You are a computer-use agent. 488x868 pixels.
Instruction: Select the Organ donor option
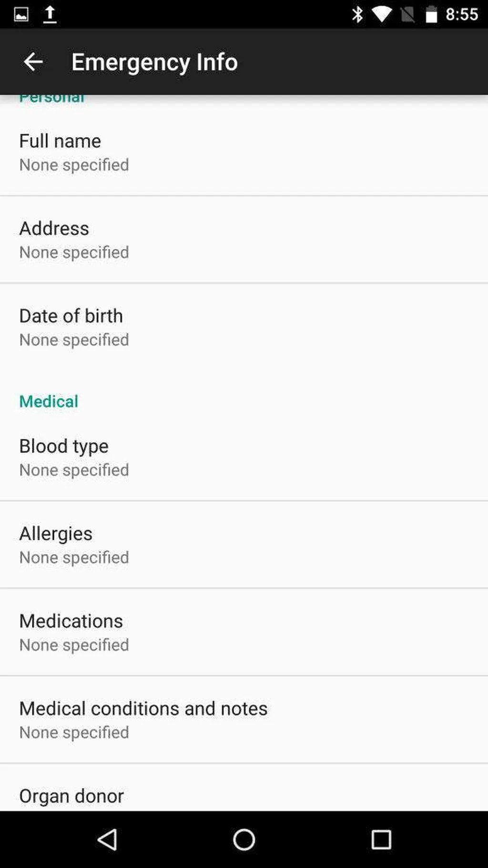tap(244, 796)
